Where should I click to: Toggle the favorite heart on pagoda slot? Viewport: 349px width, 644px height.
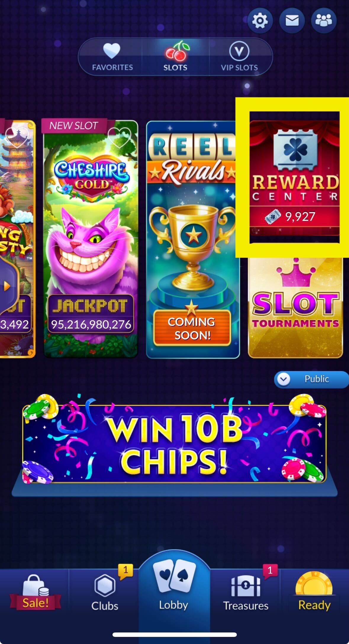click(17, 137)
